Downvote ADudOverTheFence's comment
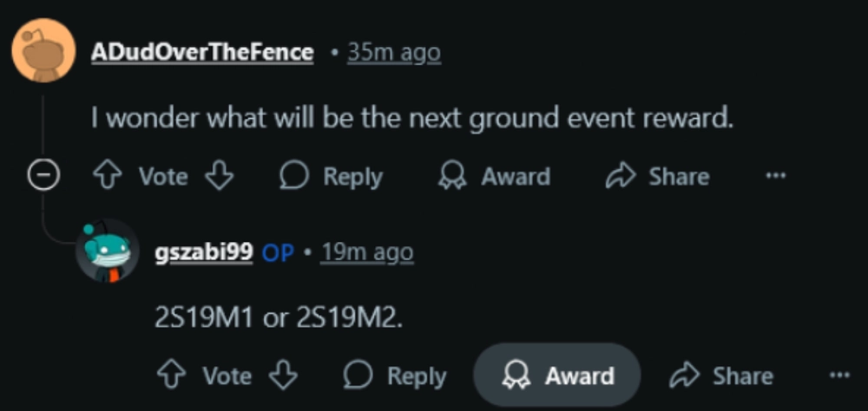The width and height of the screenshot is (868, 411). click(220, 177)
